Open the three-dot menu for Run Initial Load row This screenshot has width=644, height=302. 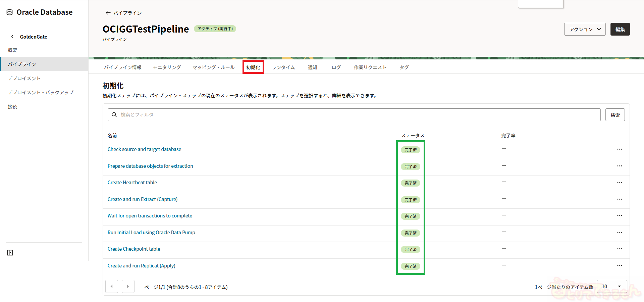pos(619,233)
